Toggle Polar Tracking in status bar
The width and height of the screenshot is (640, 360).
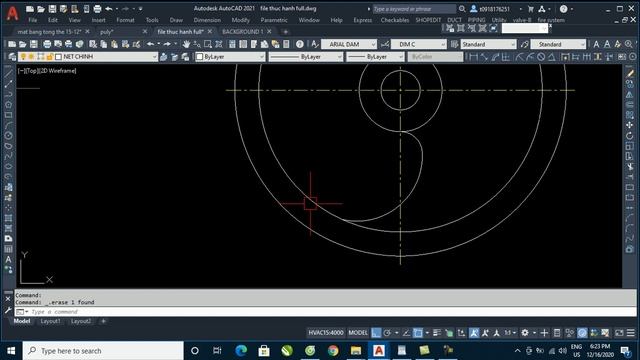click(387, 333)
